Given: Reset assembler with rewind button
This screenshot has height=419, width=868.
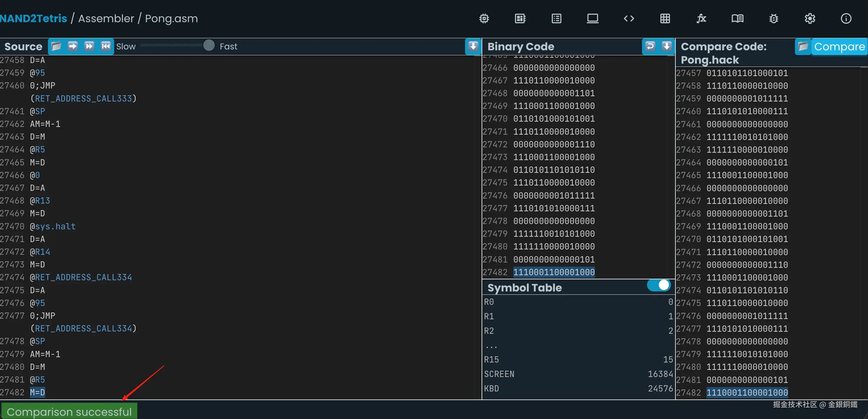Looking at the screenshot, I should point(106,46).
